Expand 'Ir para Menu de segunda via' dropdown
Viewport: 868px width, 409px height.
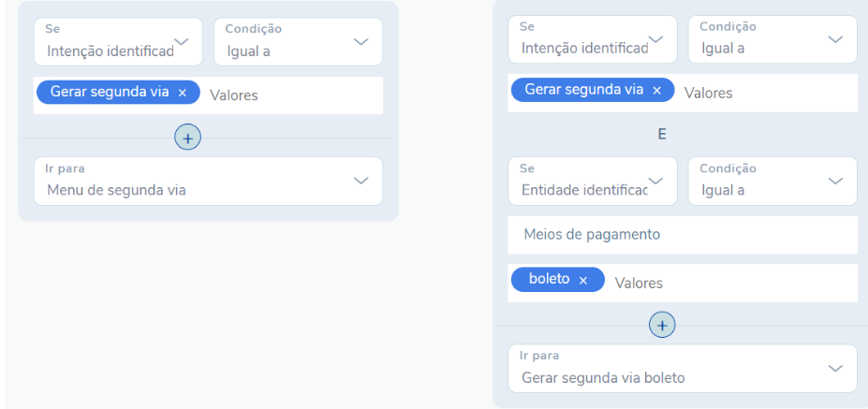click(x=208, y=181)
